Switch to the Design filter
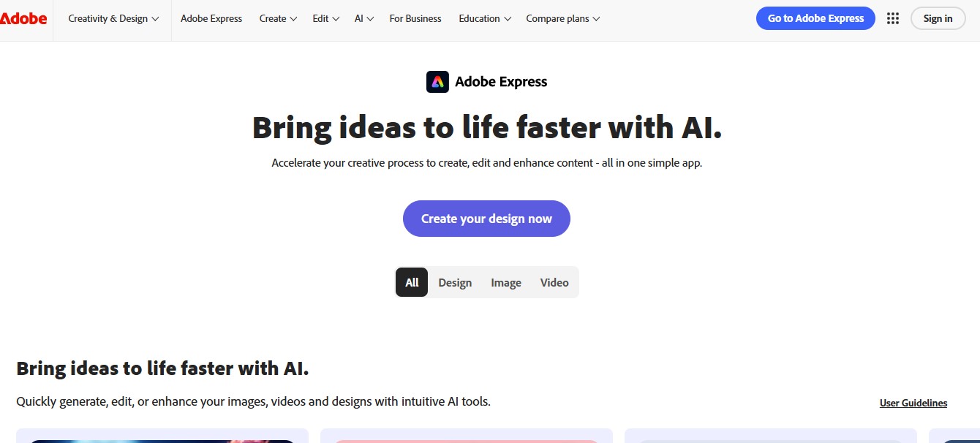This screenshot has width=980, height=443. [x=455, y=282]
